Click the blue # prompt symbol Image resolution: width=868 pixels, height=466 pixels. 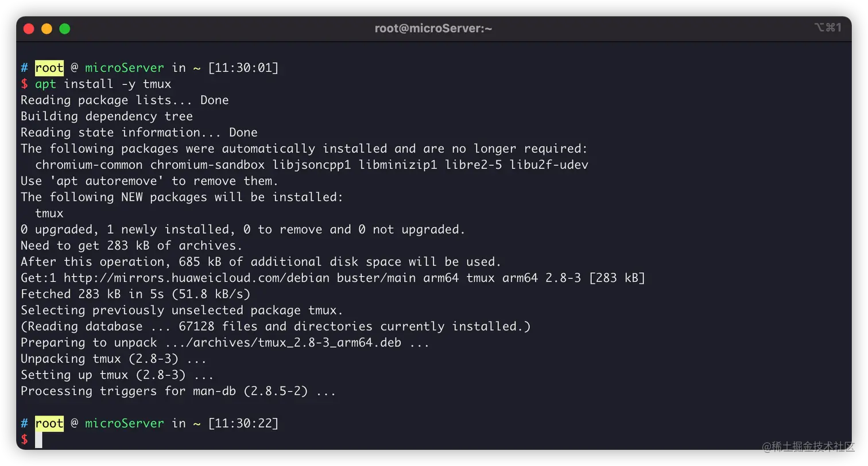(x=24, y=67)
